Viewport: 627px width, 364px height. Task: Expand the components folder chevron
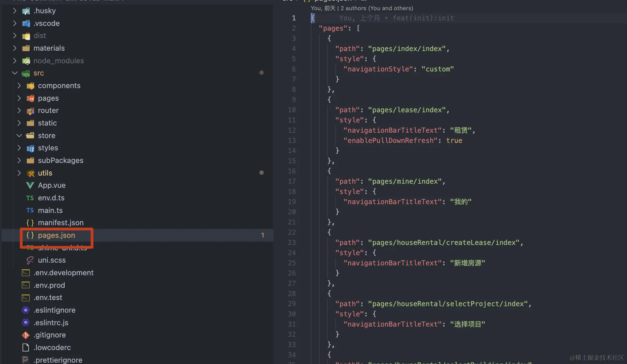tap(19, 86)
